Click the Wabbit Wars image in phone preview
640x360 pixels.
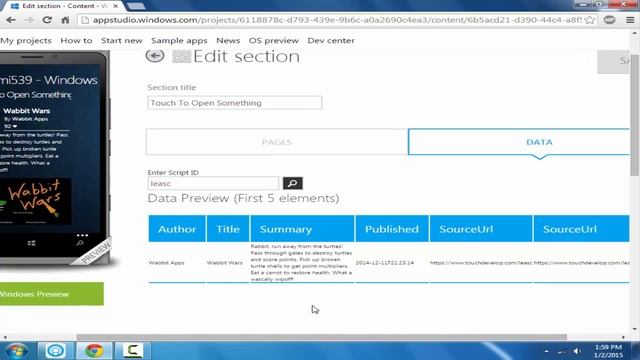[36, 201]
